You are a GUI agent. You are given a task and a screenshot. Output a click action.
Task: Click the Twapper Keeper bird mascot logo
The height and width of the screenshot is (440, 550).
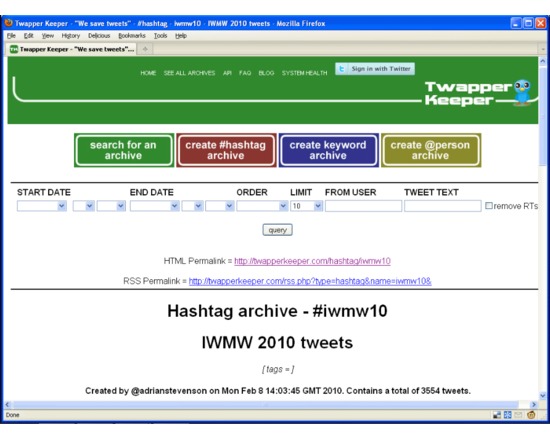[x=522, y=92]
